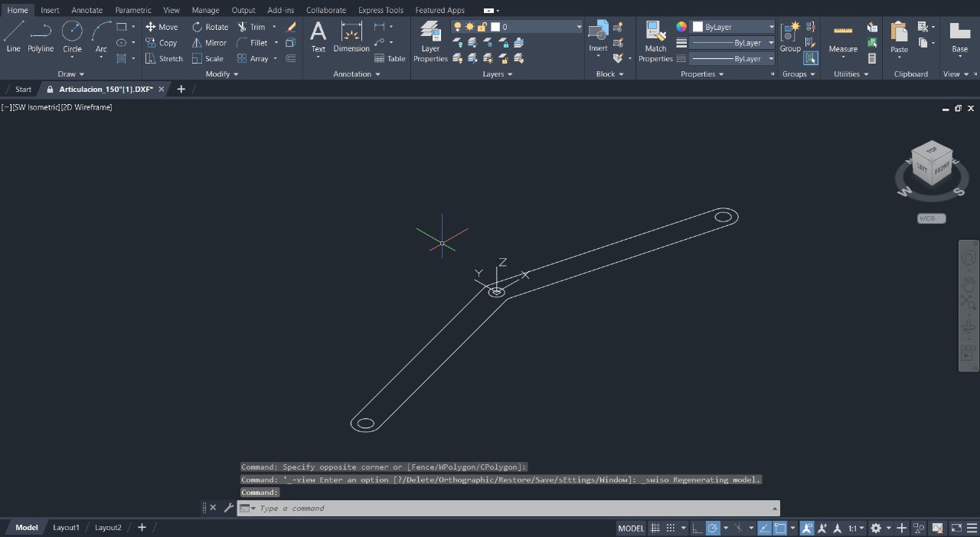Click the SW Isometric view control
The width and height of the screenshot is (980, 537).
pyautogui.click(x=35, y=107)
